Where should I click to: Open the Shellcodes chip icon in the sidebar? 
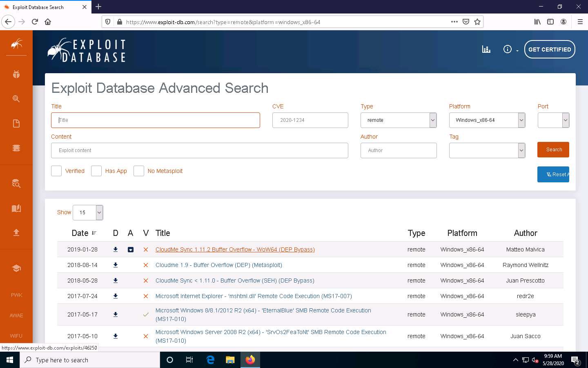pos(16,148)
